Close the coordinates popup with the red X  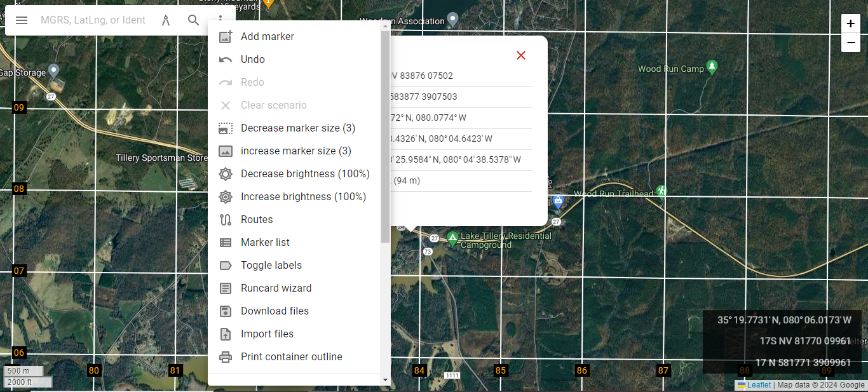click(x=521, y=55)
